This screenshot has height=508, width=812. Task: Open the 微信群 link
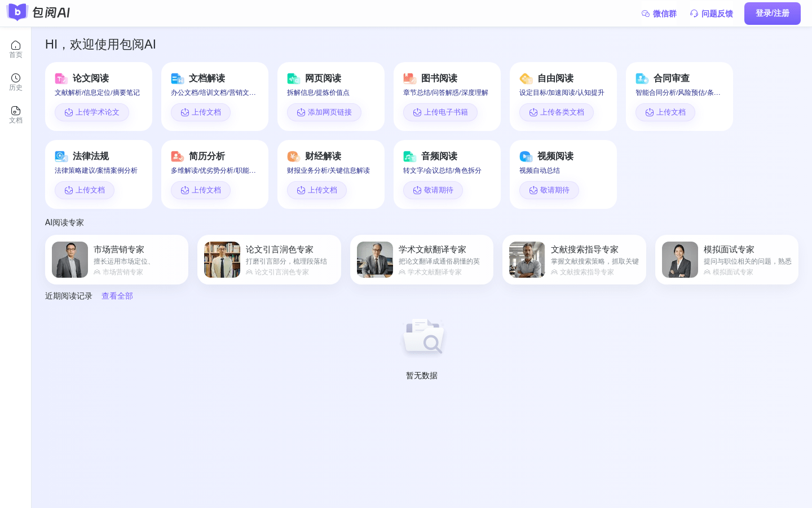[659, 14]
